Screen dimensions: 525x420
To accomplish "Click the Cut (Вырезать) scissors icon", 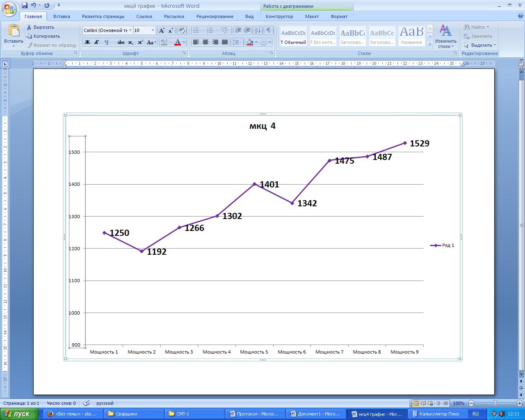I will pos(29,27).
